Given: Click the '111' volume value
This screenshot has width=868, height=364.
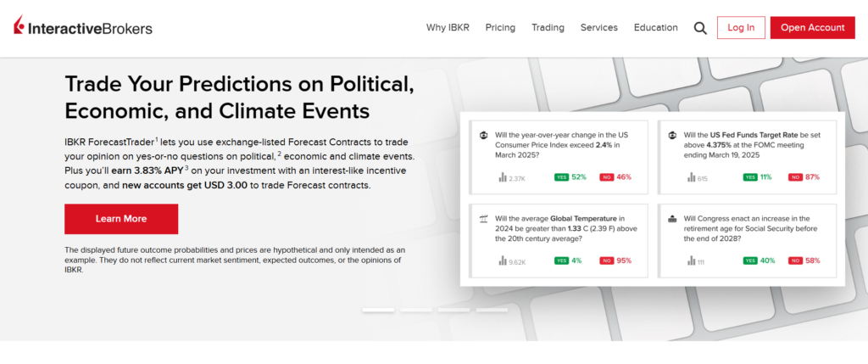Looking at the screenshot, I should pyautogui.click(x=701, y=261).
